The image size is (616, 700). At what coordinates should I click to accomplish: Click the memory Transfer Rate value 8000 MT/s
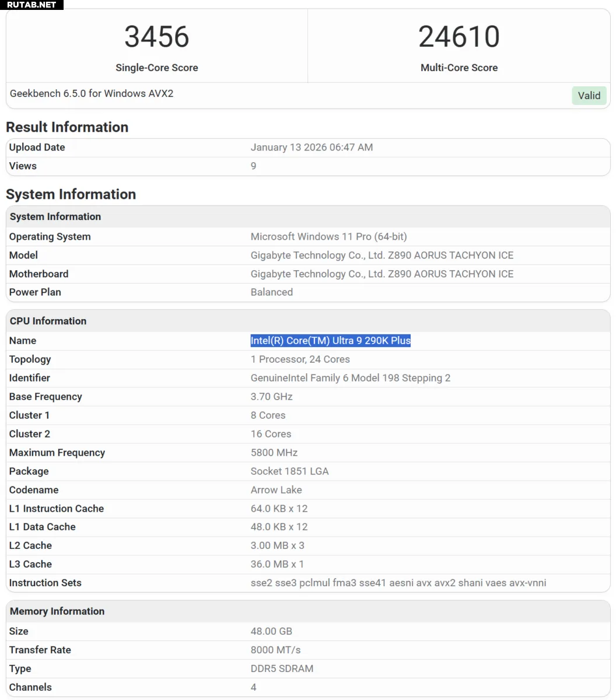(x=276, y=650)
